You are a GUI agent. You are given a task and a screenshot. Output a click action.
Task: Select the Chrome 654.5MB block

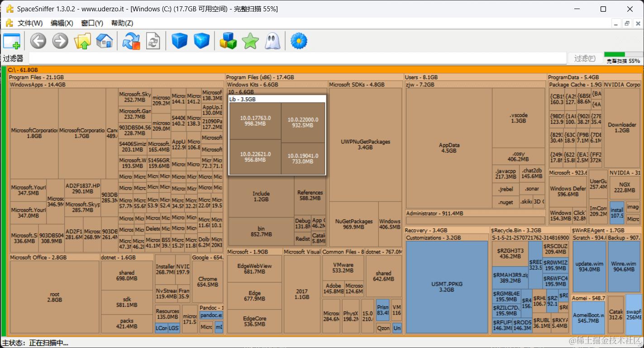[x=208, y=282]
